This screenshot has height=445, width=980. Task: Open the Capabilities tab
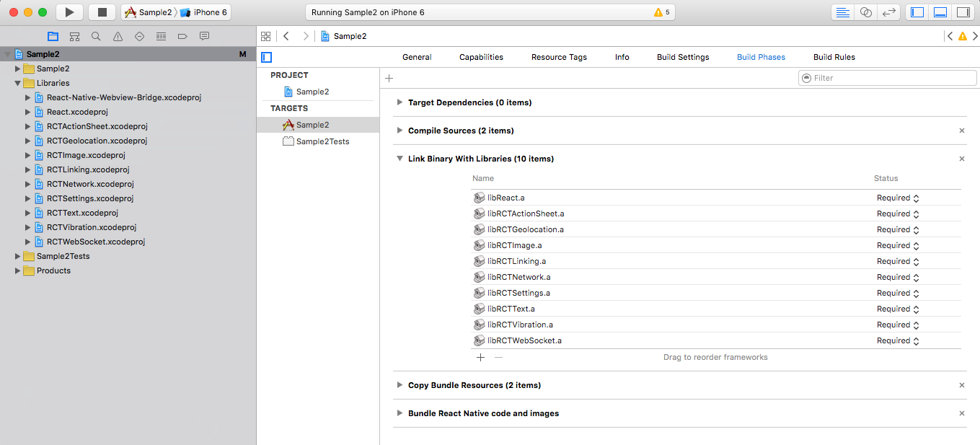(481, 57)
